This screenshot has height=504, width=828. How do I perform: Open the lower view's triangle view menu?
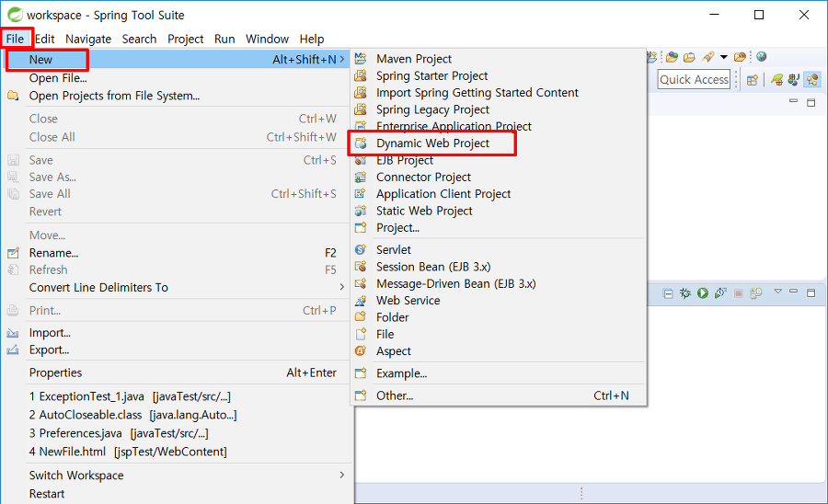777,292
